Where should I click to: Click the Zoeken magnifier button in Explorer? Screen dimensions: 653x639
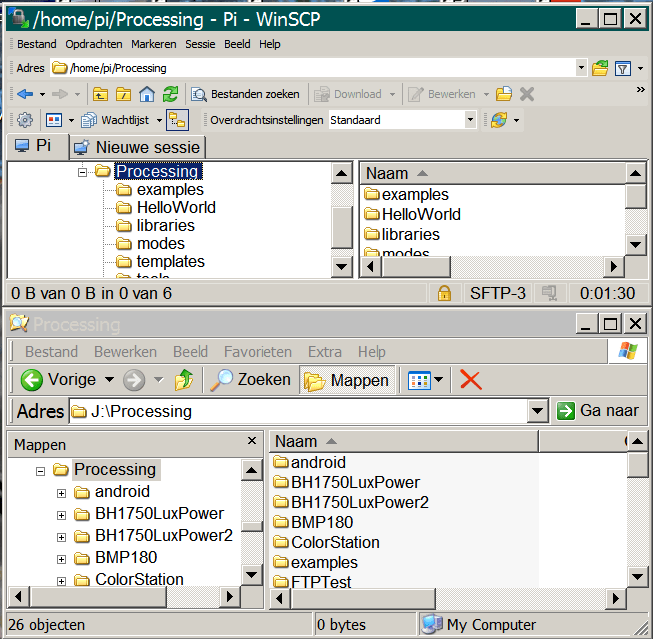(x=250, y=380)
